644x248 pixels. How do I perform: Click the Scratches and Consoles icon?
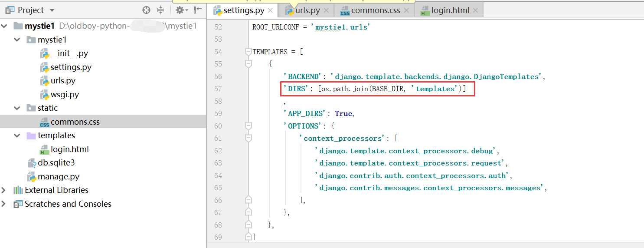pyautogui.click(x=18, y=204)
